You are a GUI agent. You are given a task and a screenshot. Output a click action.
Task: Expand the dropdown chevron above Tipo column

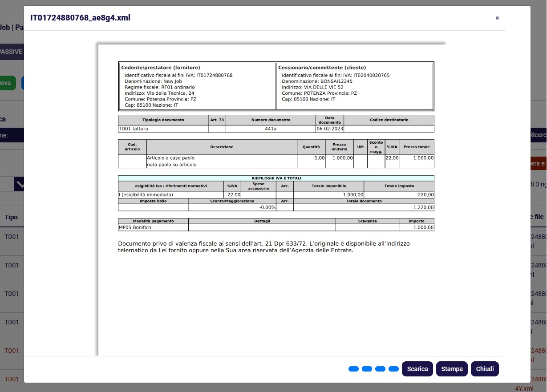tap(19, 183)
